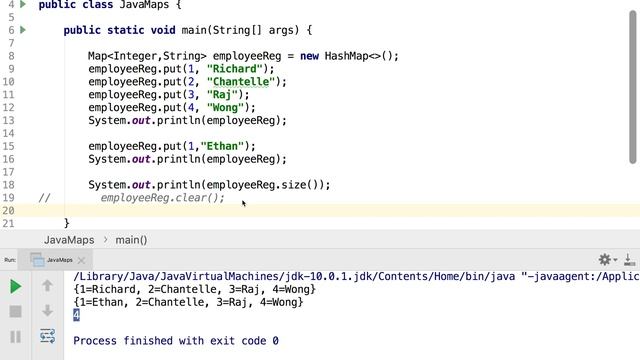Viewport: 640px width, 360px height.
Task: Click HashMap<>() on line 8
Action: click(x=358, y=56)
